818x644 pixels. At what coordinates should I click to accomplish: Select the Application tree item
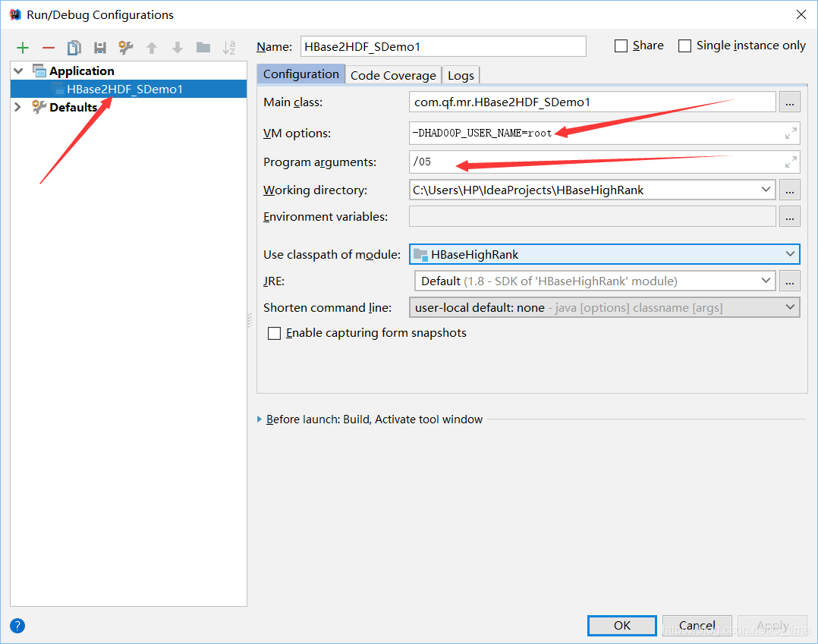pos(81,71)
